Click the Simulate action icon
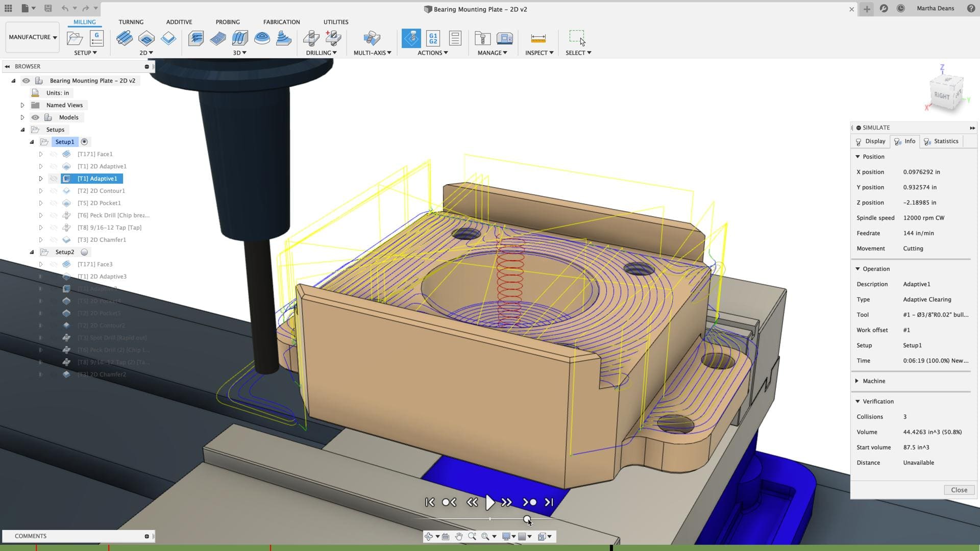980x551 pixels. pyautogui.click(x=411, y=39)
